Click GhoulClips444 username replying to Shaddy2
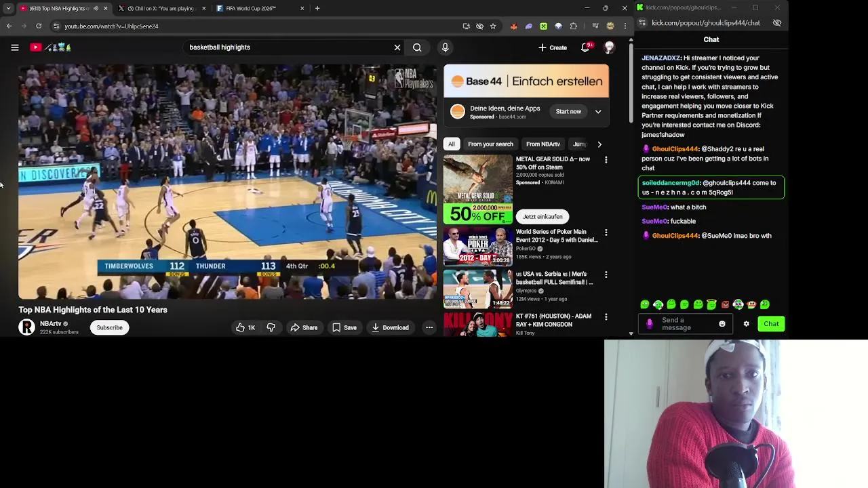 675,149
